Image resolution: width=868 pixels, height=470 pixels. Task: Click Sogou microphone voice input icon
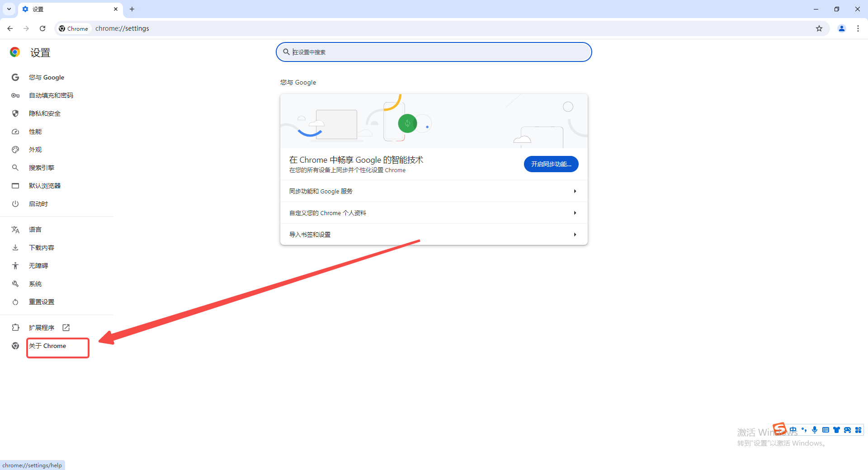[x=815, y=430]
